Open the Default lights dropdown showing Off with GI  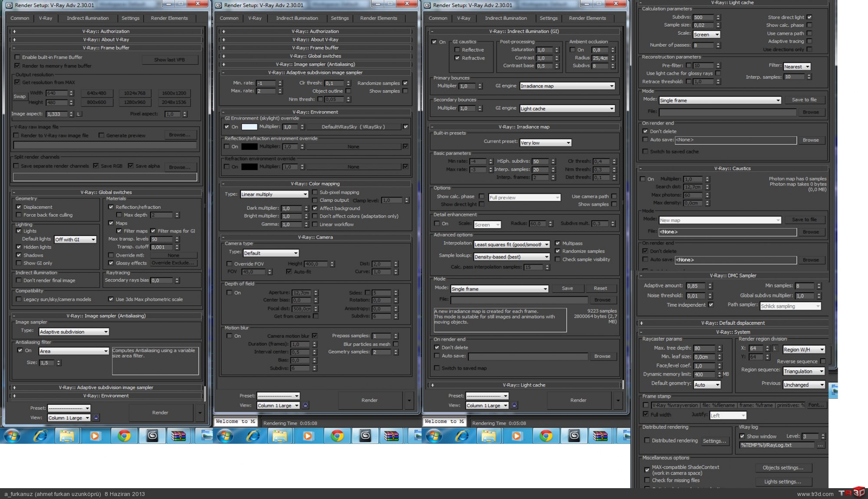pyautogui.click(x=75, y=240)
